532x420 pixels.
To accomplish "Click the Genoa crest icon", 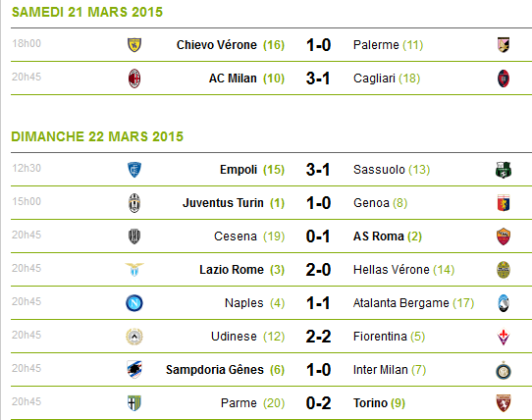I will tap(504, 203).
